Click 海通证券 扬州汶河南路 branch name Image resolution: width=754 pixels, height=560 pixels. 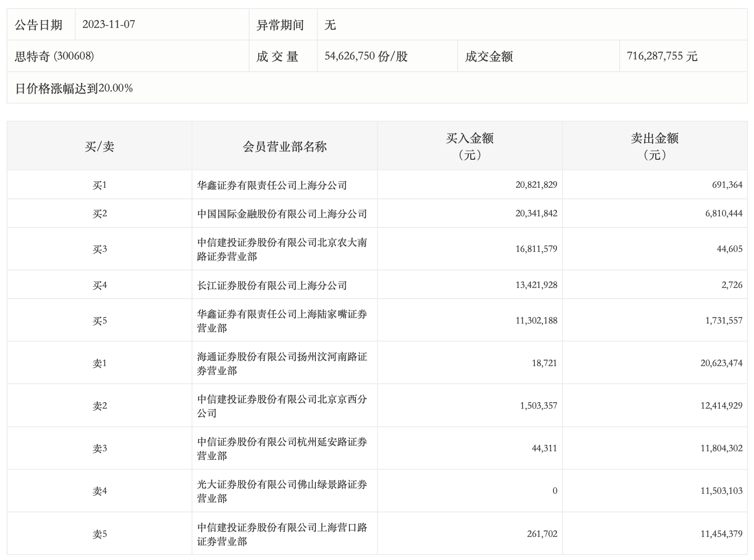tap(282, 363)
